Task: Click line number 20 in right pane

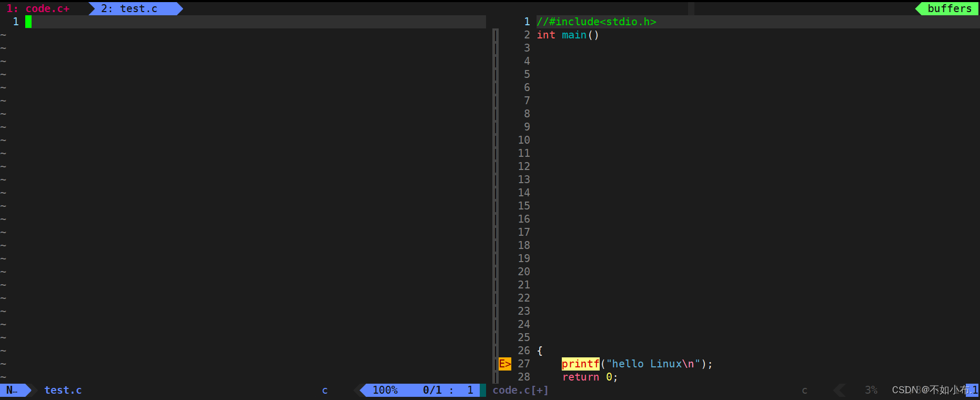Action: point(524,272)
